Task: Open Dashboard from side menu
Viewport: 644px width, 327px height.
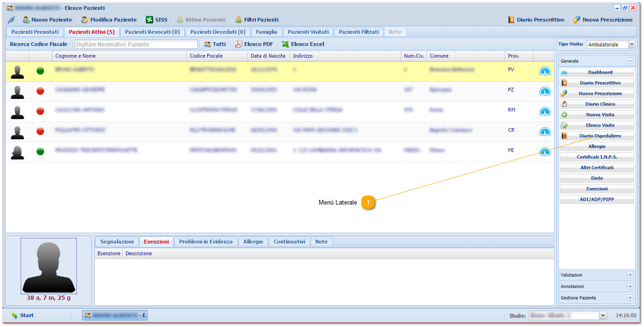Action: point(597,72)
